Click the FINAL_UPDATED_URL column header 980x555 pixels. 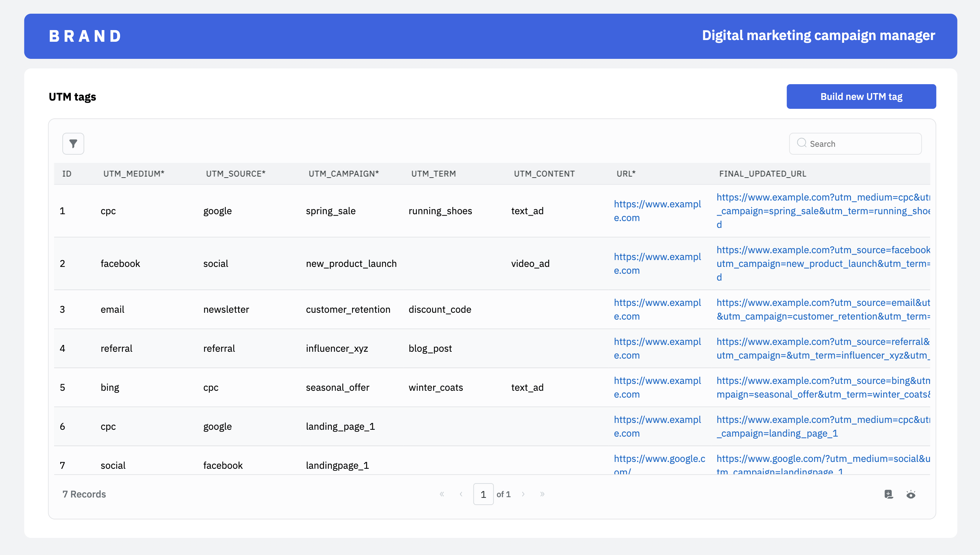pos(762,174)
